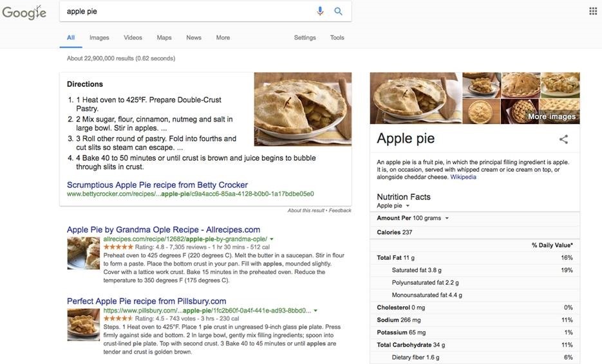Switch to the Images tab
602x364 pixels.
click(x=99, y=37)
